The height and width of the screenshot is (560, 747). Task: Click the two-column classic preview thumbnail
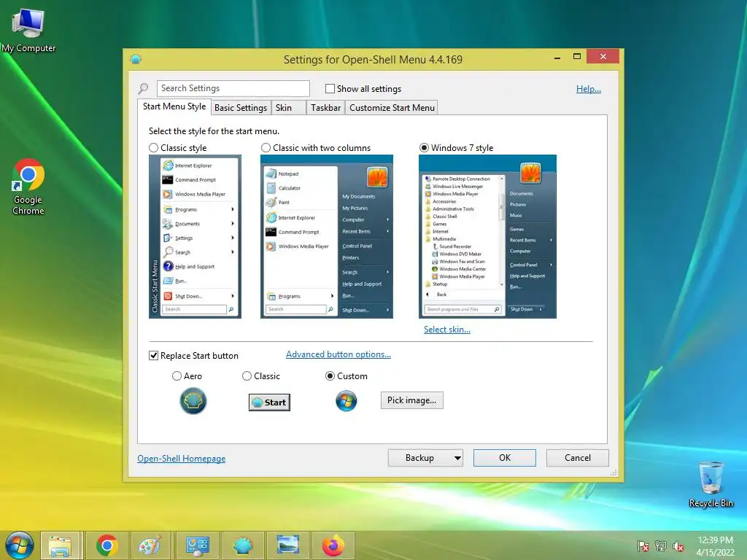click(327, 237)
